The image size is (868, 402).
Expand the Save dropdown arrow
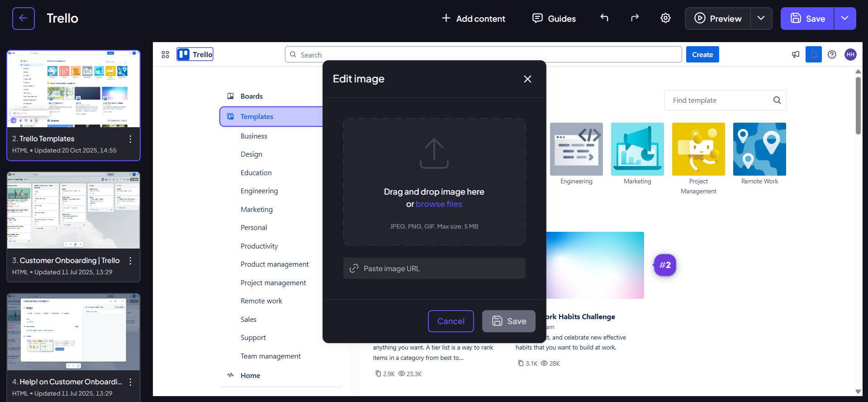(x=845, y=19)
